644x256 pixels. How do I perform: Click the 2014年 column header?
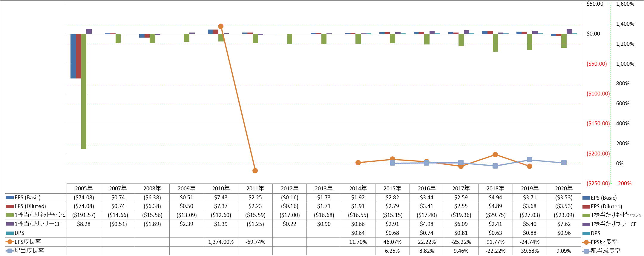(x=358, y=189)
